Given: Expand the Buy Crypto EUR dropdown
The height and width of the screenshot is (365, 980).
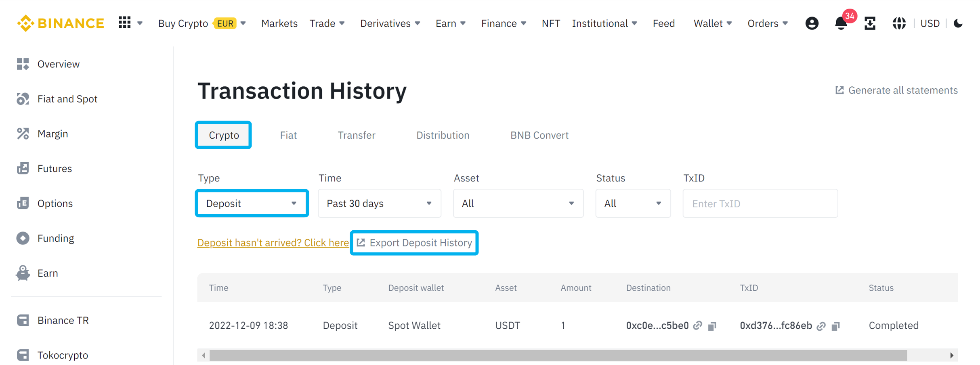Looking at the screenshot, I should [243, 23].
